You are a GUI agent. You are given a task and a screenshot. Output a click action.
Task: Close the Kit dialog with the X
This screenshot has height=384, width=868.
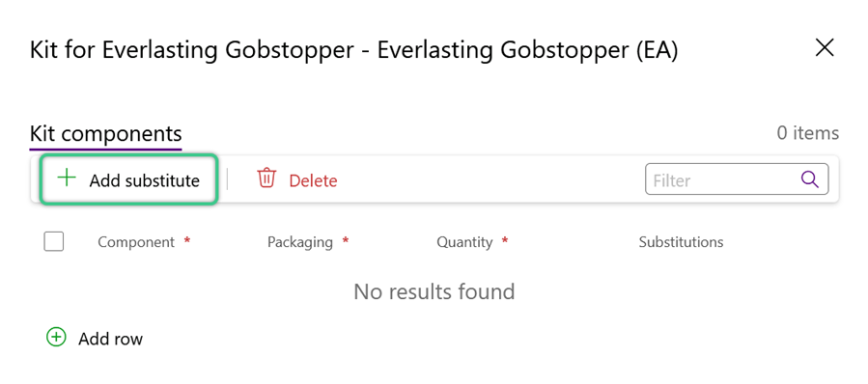[x=825, y=48]
